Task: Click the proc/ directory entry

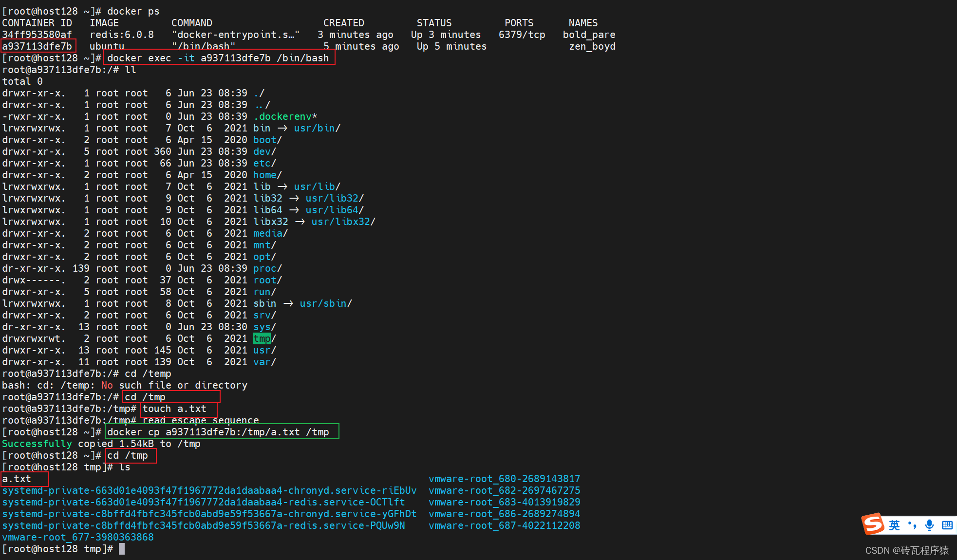Action: pyautogui.click(x=267, y=268)
